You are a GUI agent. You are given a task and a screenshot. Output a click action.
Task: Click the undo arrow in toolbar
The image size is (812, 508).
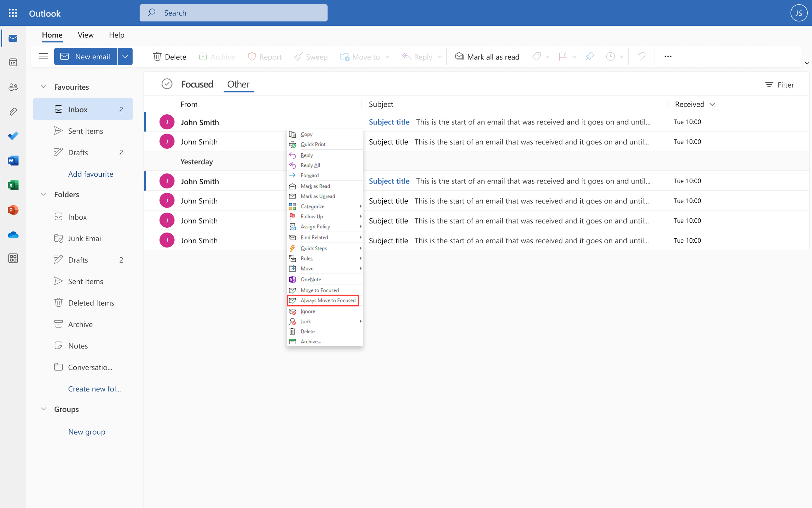pyautogui.click(x=642, y=57)
